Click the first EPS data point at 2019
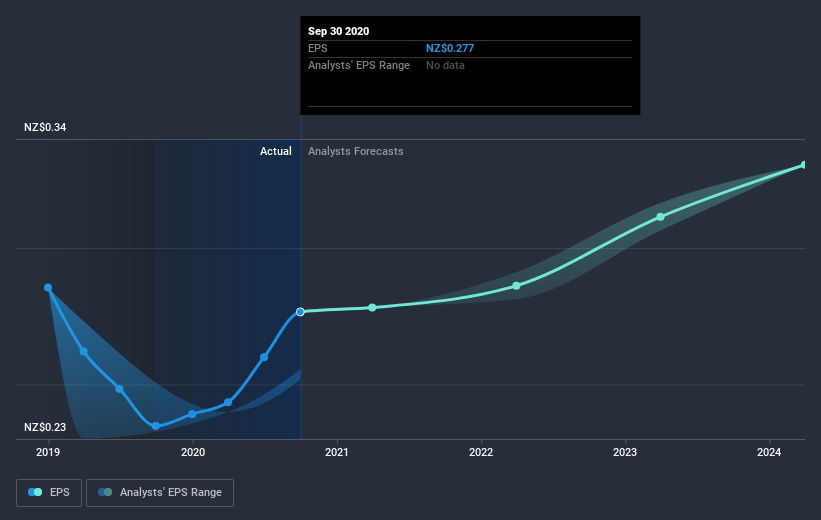Image resolution: width=821 pixels, height=520 pixels. click(x=48, y=287)
